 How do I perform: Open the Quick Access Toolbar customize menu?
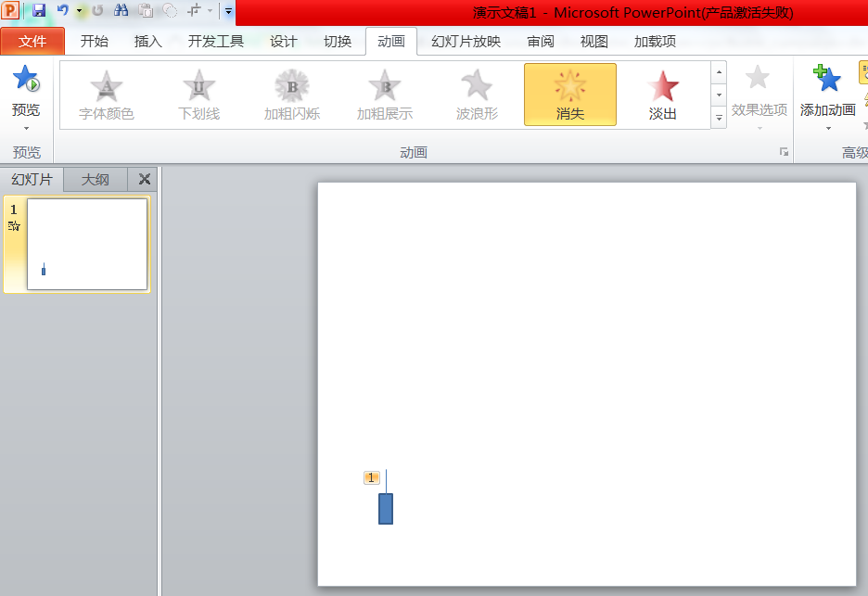pyautogui.click(x=228, y=12)
